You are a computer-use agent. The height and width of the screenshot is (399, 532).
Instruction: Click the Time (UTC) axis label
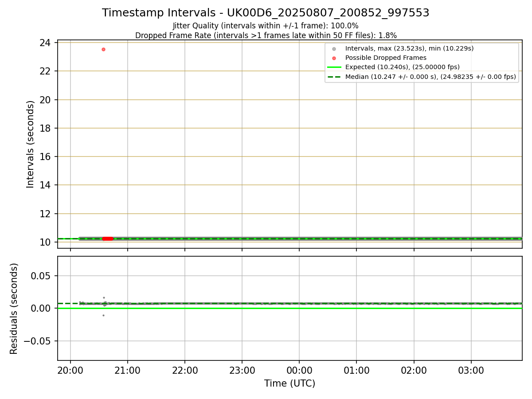click(x=289, y=383)
